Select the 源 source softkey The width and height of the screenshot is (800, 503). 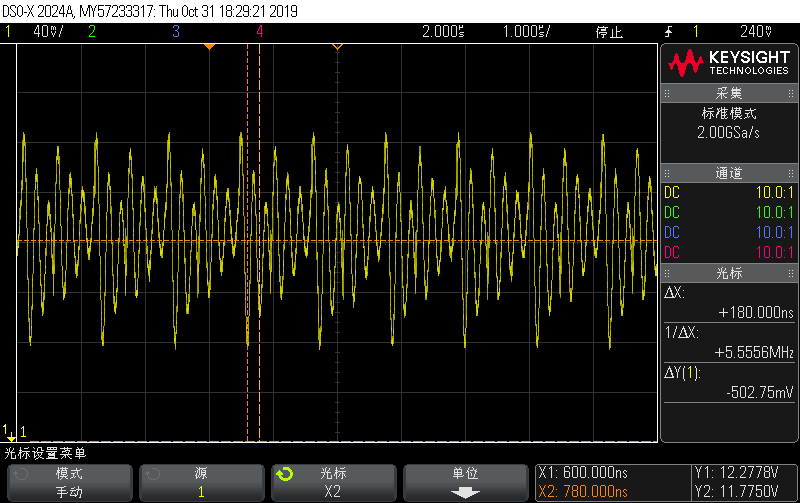click(202, 483)
